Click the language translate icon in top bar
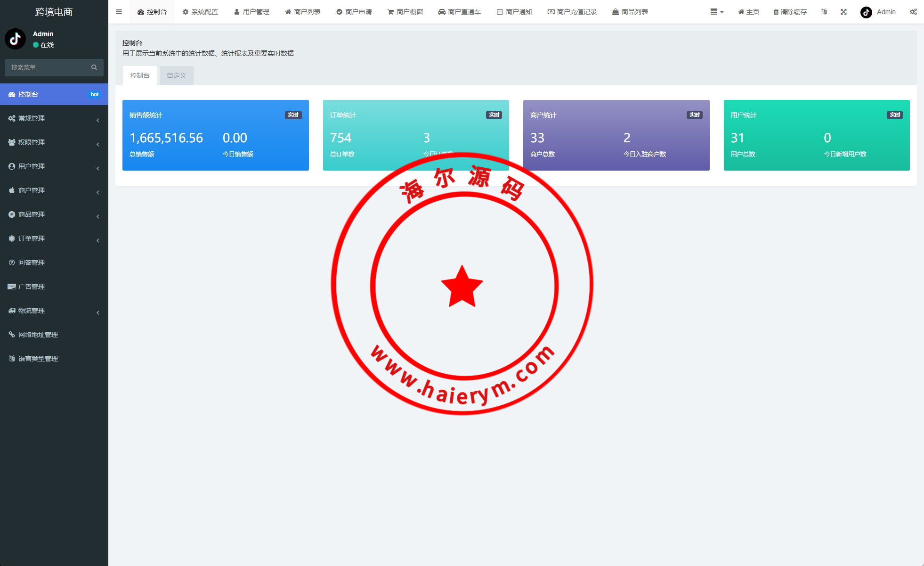 click(824, 12)
